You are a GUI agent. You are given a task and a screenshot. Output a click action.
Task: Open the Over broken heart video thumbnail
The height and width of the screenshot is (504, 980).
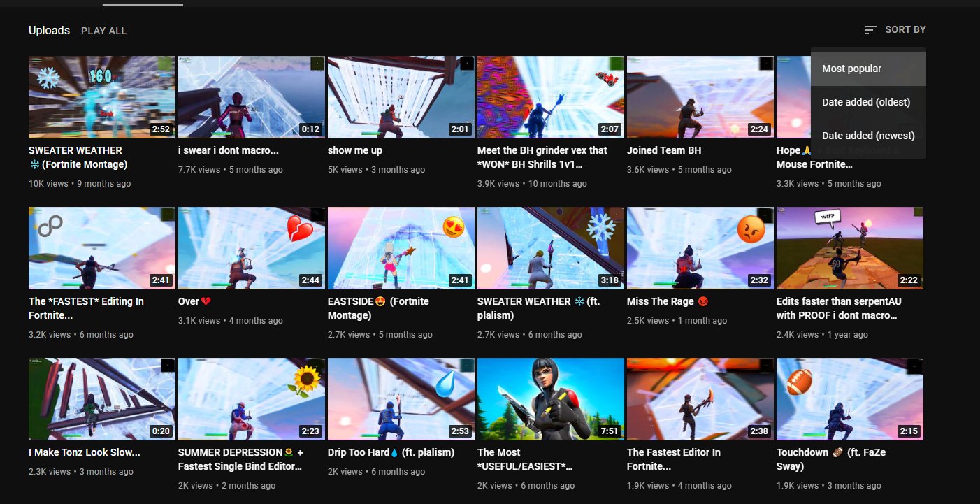251,248
